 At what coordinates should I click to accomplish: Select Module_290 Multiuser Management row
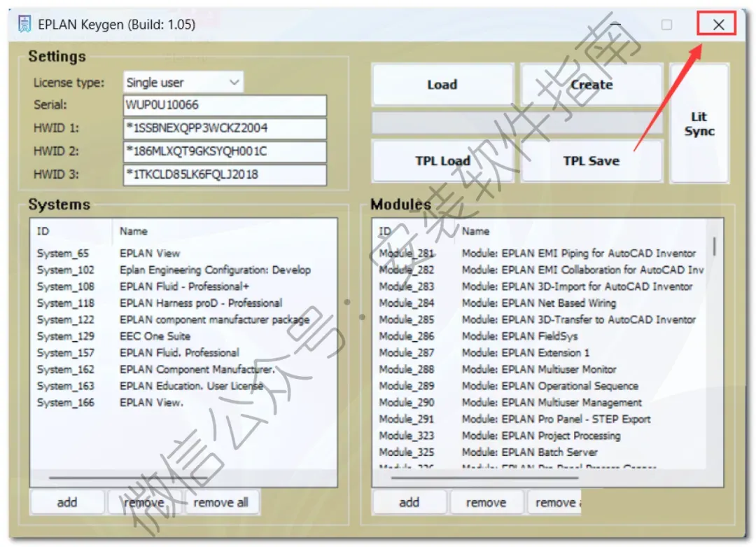click(540, 402)
